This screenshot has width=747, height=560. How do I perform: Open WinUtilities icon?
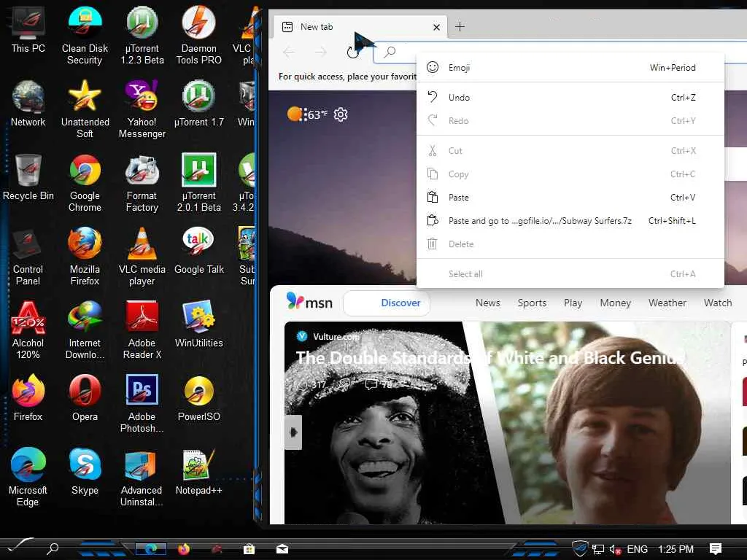point(198,324)
